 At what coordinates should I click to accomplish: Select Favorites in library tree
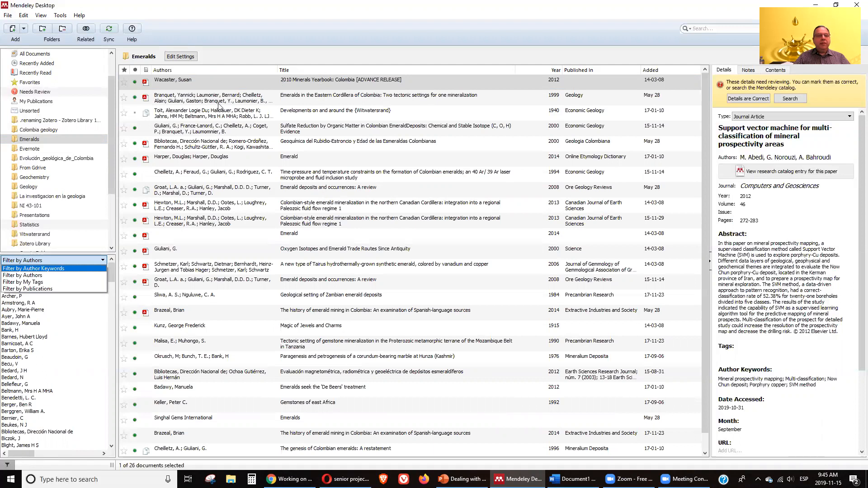coord(29,82)
